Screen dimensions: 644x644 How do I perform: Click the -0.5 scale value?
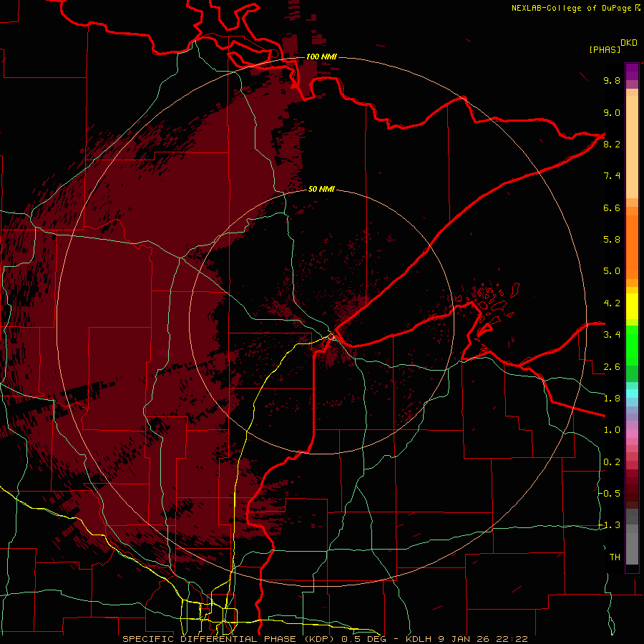click(609, 494)
